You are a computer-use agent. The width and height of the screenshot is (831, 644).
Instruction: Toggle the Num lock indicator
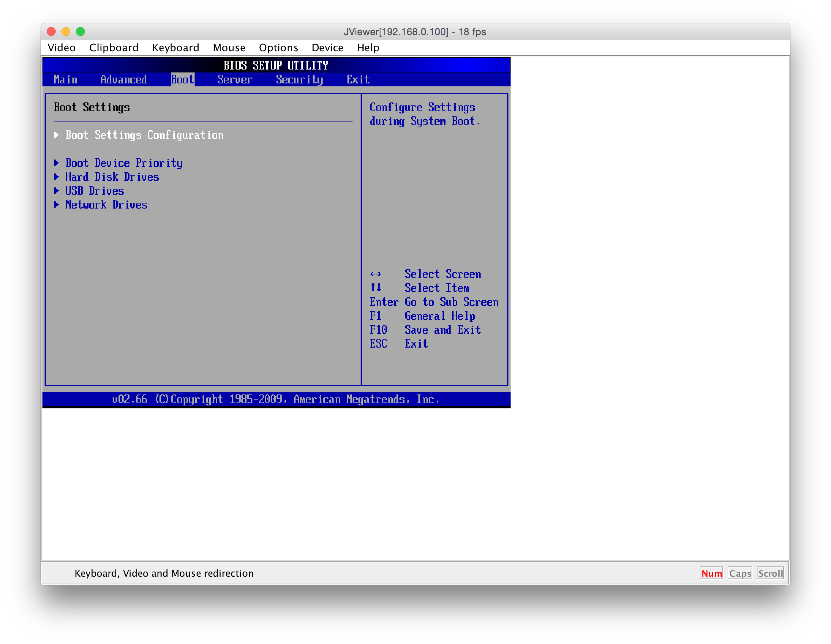[711, 574]
